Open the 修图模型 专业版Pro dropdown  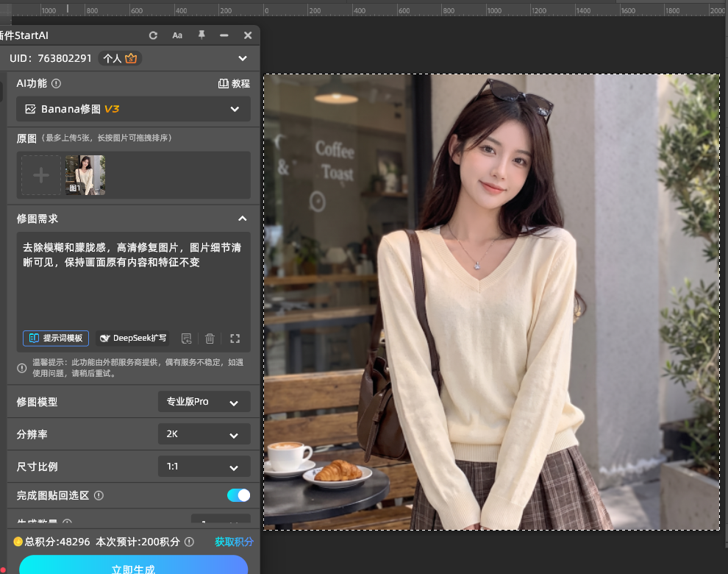(x=204, y=402)
